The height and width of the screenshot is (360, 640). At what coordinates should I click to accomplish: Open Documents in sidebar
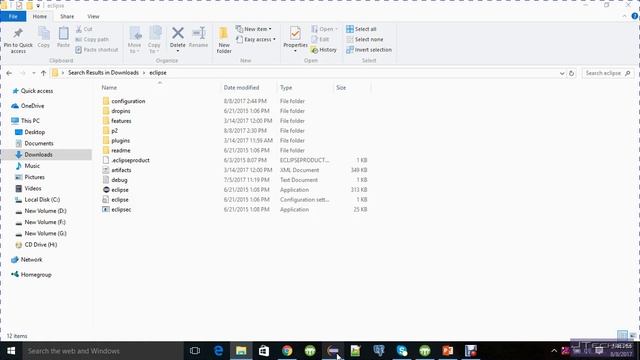pos(39,143)
